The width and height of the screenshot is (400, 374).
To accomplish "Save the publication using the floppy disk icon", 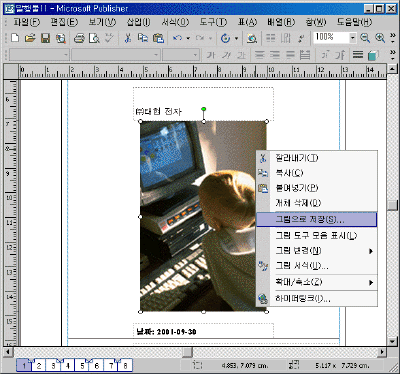I will [x=45, y=38].
